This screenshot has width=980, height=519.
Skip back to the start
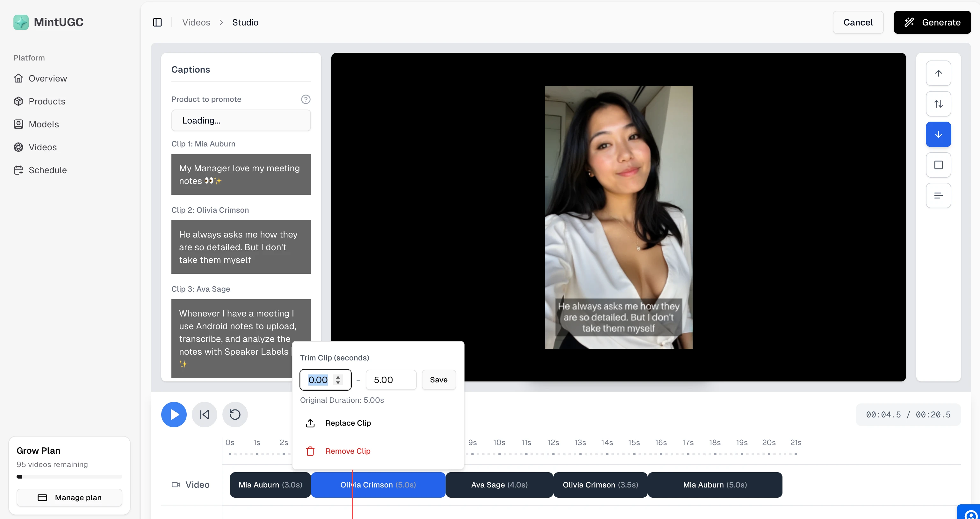click(x=204, y=415)
